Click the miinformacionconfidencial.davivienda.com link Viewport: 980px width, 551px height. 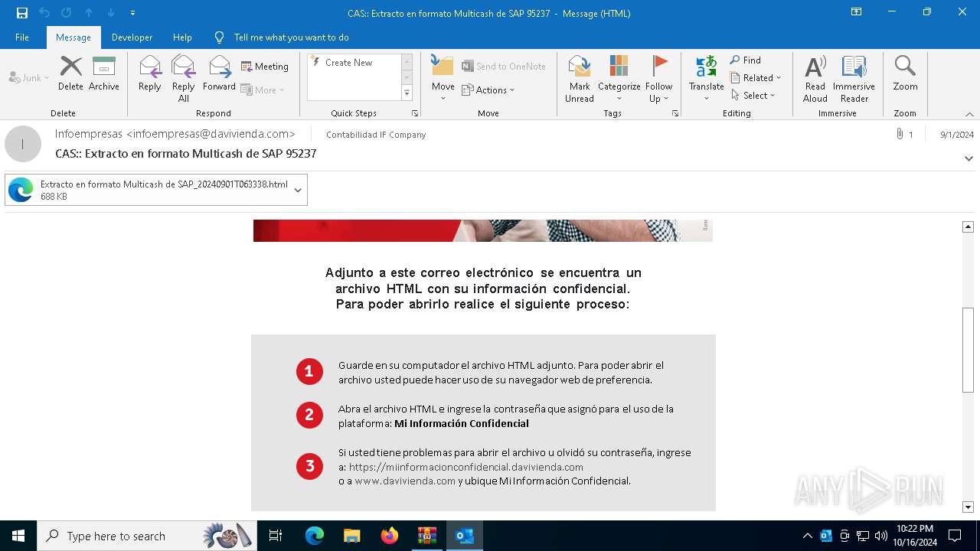click(x=466, y=467)
